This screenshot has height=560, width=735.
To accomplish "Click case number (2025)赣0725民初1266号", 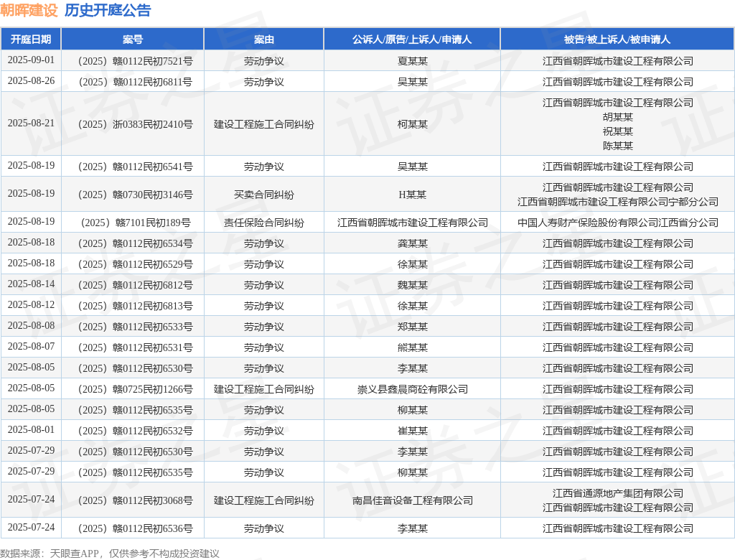I will pyautogui.click(x=135, y=389).
